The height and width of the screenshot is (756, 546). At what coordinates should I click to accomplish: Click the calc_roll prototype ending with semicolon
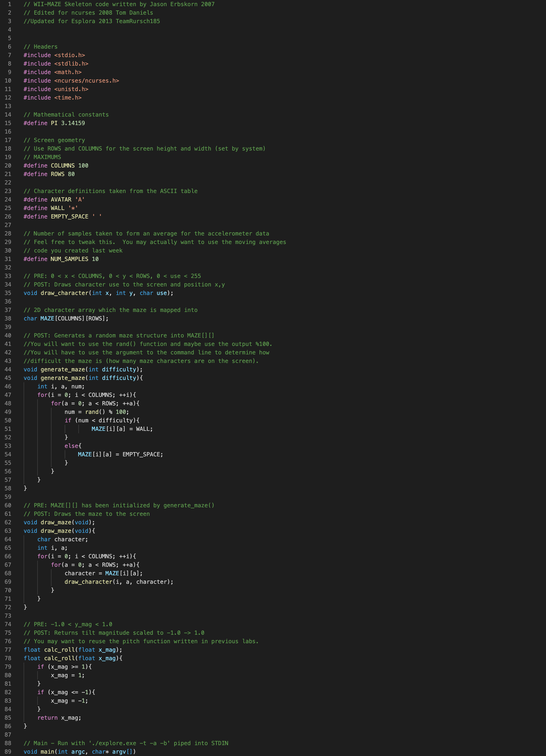pyautogui.click(x=73, y=650)
